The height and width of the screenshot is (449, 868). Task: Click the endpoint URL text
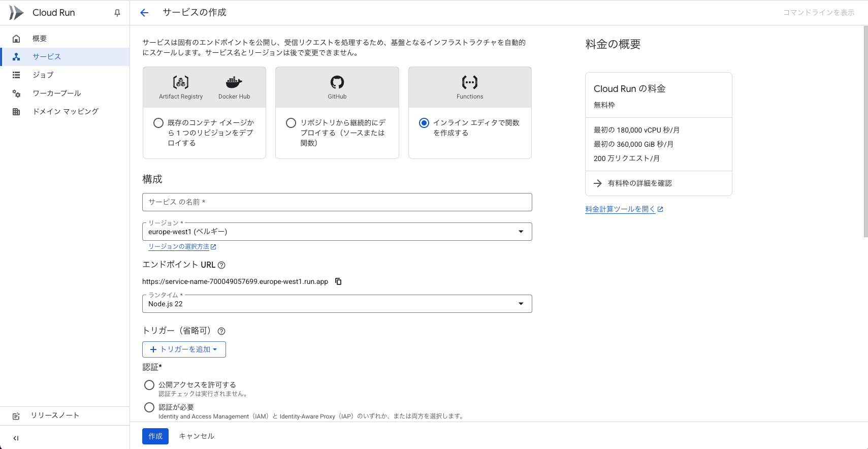235,282
